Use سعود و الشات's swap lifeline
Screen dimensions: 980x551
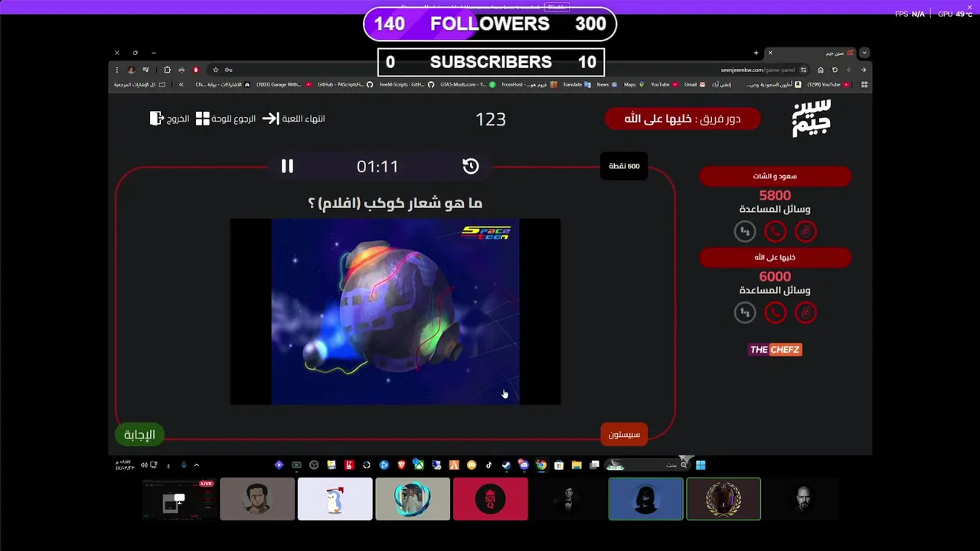pos(745,231)
